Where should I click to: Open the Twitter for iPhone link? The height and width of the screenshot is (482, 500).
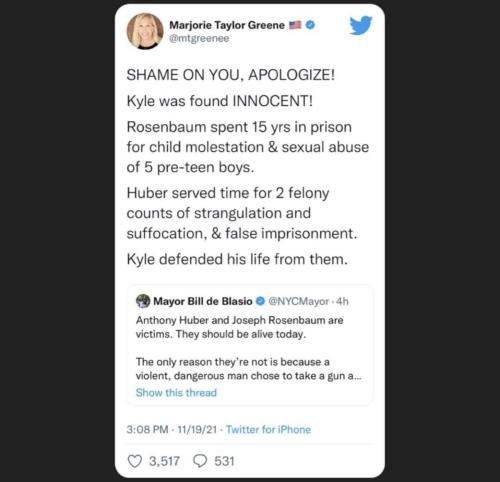click(268, 429)
